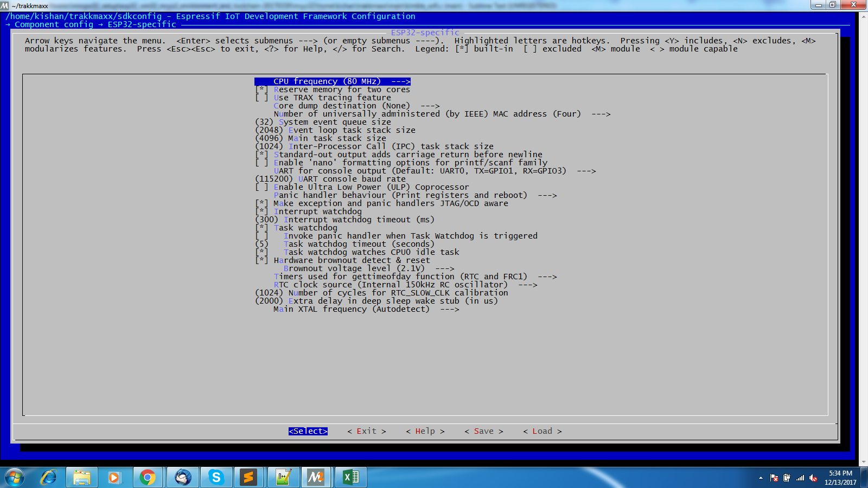Edit Inter-Processor Call task stack size
The width and height of the screenshot is (868, 488).
[374, 146]
